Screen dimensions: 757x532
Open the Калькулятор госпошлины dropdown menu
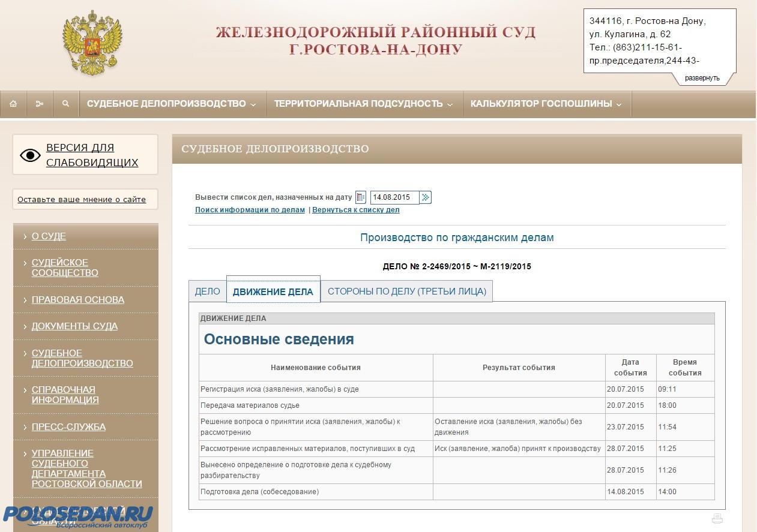pyautogui.click(x=546, y=104)
